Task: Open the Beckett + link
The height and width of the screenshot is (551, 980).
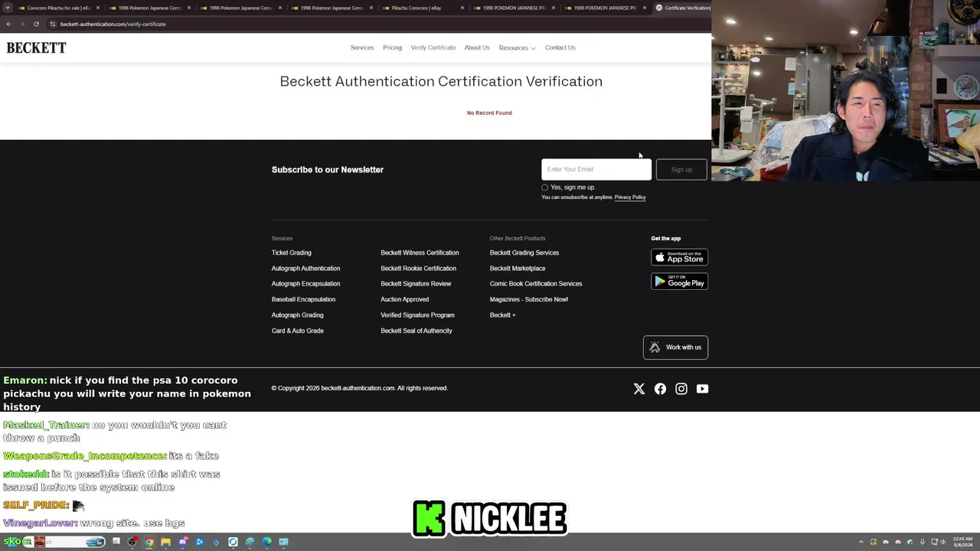Action: [502, 315]
